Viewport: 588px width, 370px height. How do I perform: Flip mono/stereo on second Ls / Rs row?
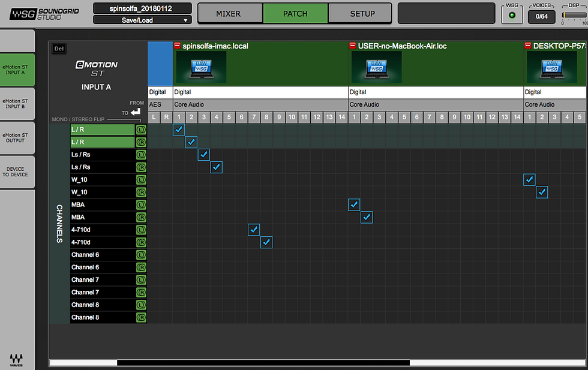141,167
